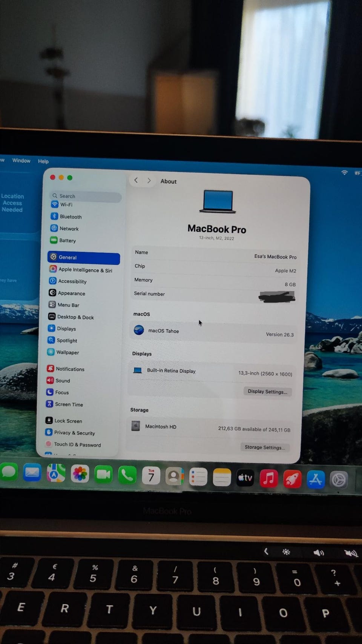362x644 pixels.
Task: Open Apple TV from the Dock
Action: 245,478
